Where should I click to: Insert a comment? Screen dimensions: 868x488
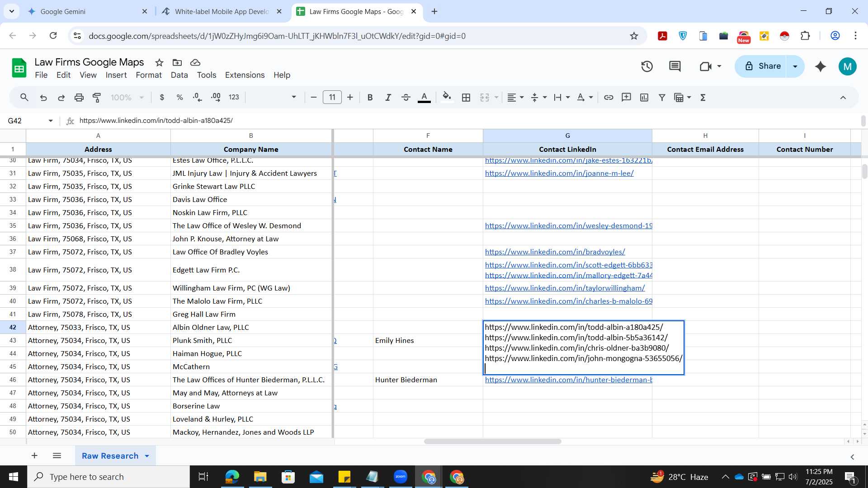pyautogui.click(x=626, y=97)
